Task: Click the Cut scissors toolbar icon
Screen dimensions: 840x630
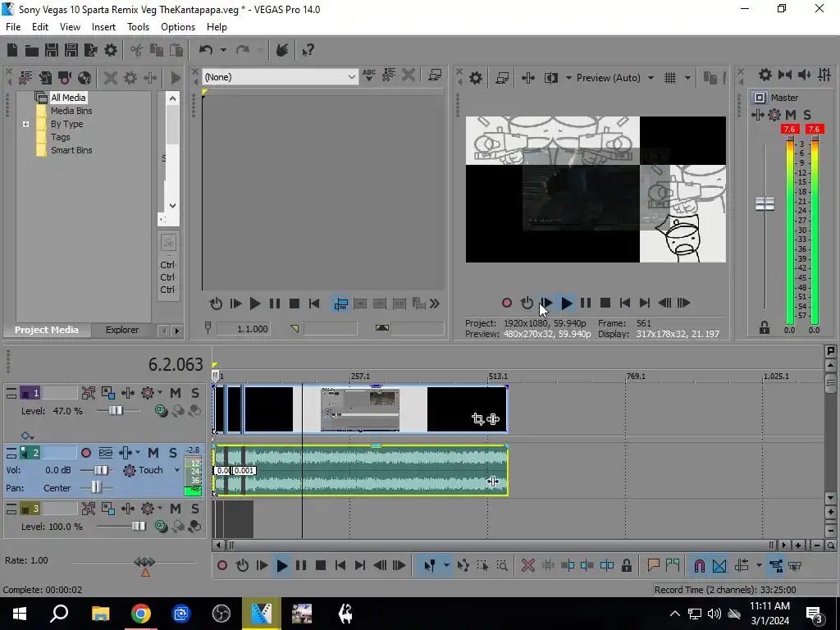Action: [x=137, y=50]
